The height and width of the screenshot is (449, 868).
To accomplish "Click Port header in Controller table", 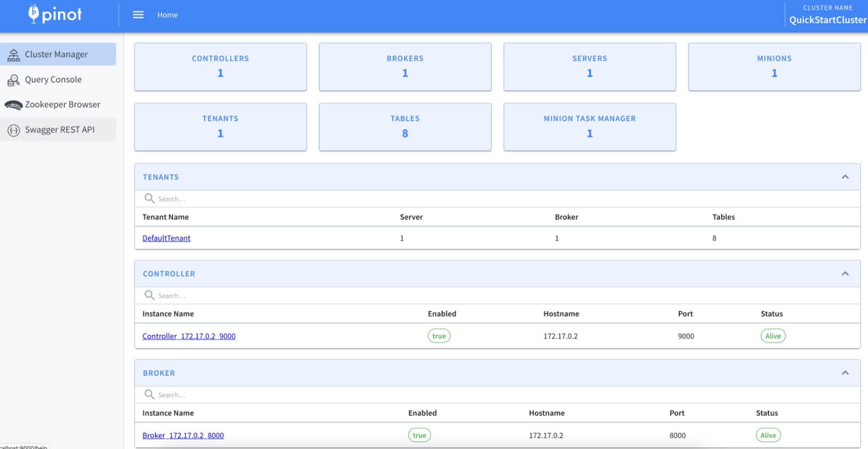I will pos(685,313).
